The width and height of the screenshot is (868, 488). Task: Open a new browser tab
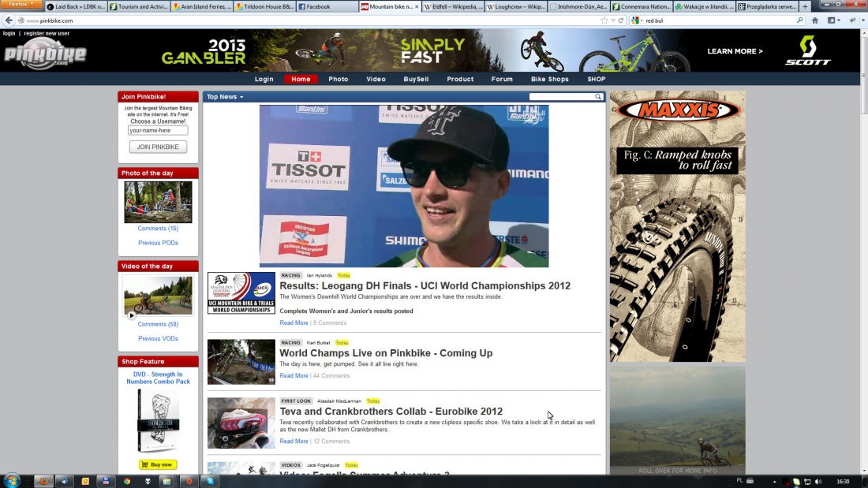tap(805, 6)
